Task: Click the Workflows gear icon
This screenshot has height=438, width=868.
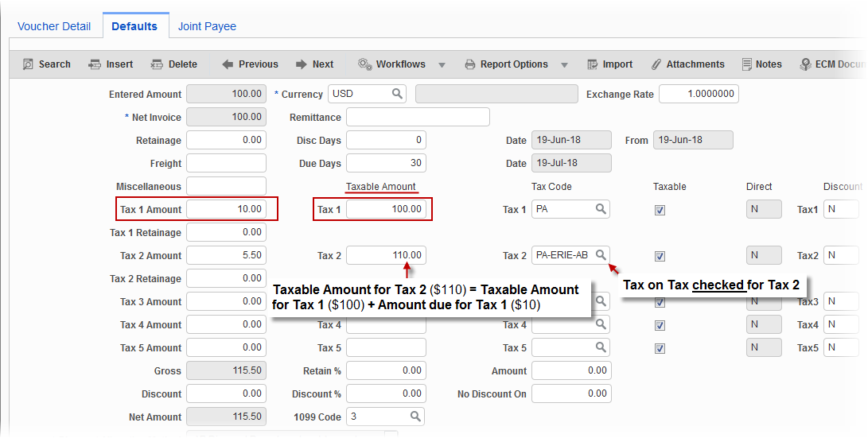Action: click(x=365, y=64)
